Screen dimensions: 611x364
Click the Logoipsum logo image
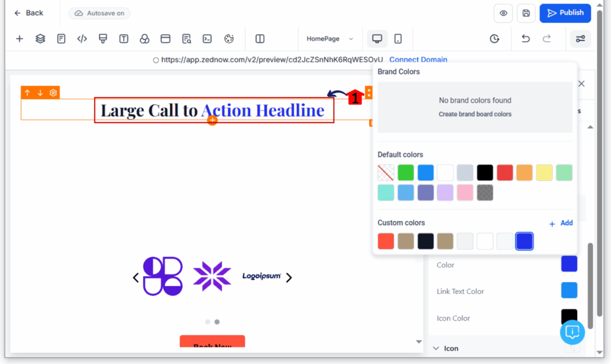pos(261,276)
